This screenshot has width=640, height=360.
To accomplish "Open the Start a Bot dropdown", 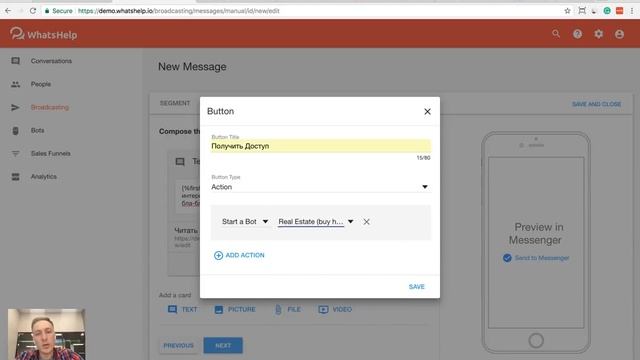I will pyautogui.click(x=245, y=222).
